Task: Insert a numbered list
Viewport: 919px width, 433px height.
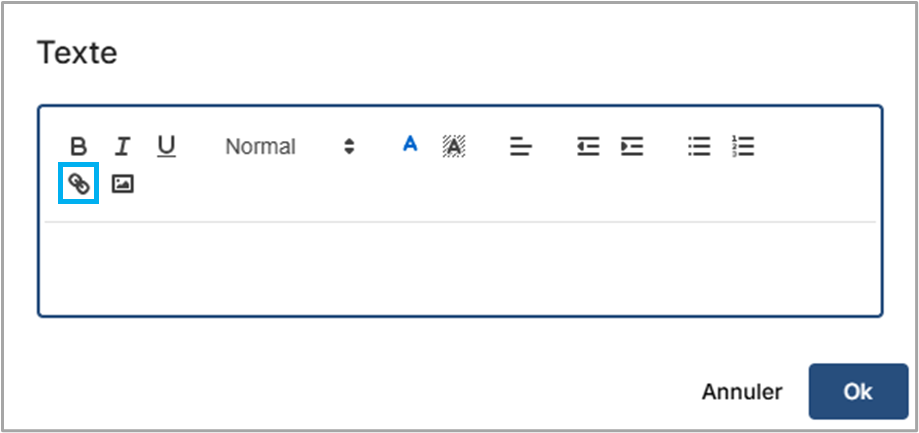Action: (742, 147)
